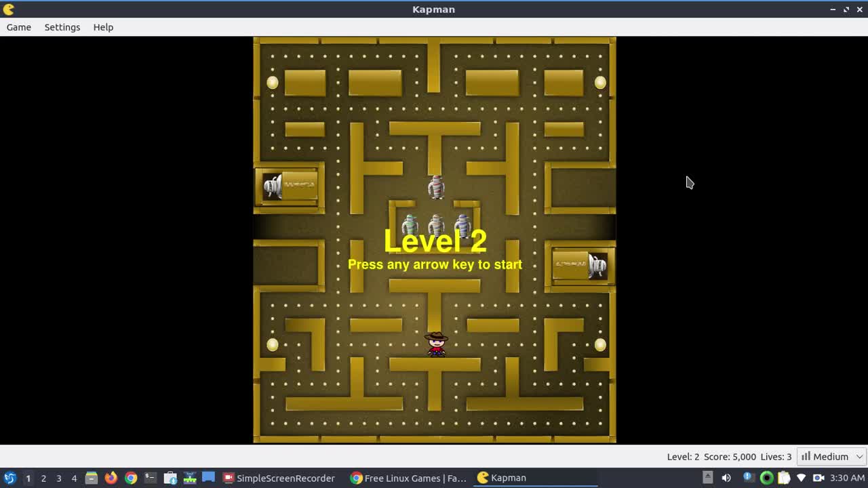Click the top-left energizer pellet
Image resolution: width=868 pixels, height=488 pixels.
click(272, 83)
